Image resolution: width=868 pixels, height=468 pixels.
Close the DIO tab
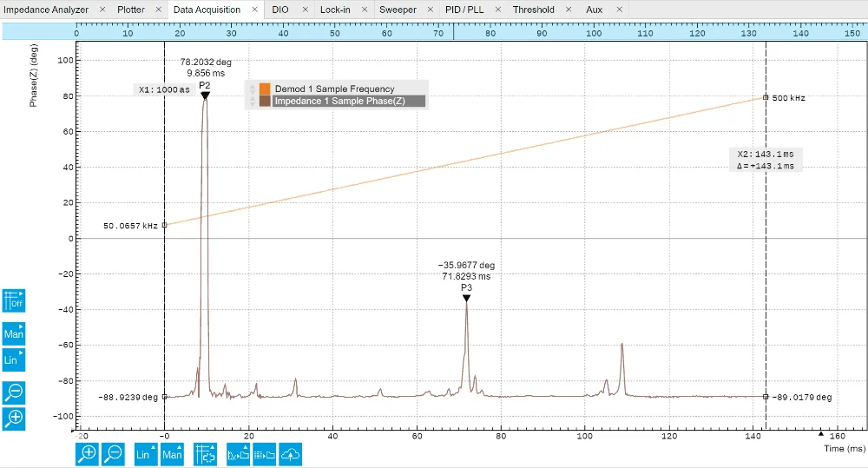pos(305,10)
